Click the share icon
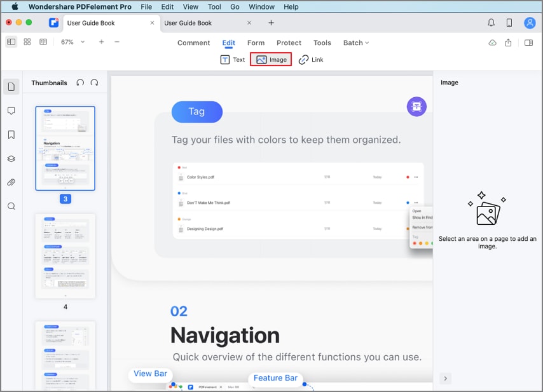543x392 pixels. [508, 43]
